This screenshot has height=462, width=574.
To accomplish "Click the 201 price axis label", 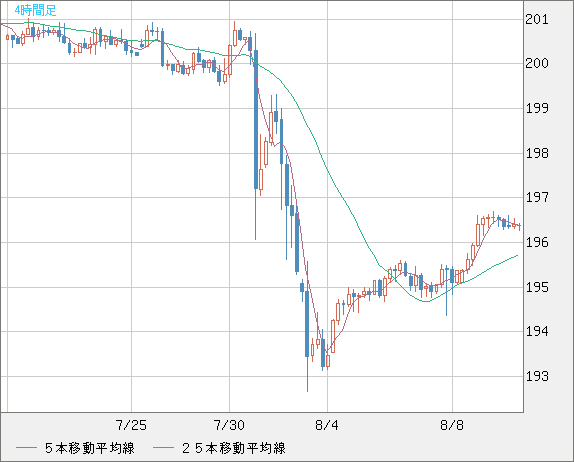I will 537,19.
